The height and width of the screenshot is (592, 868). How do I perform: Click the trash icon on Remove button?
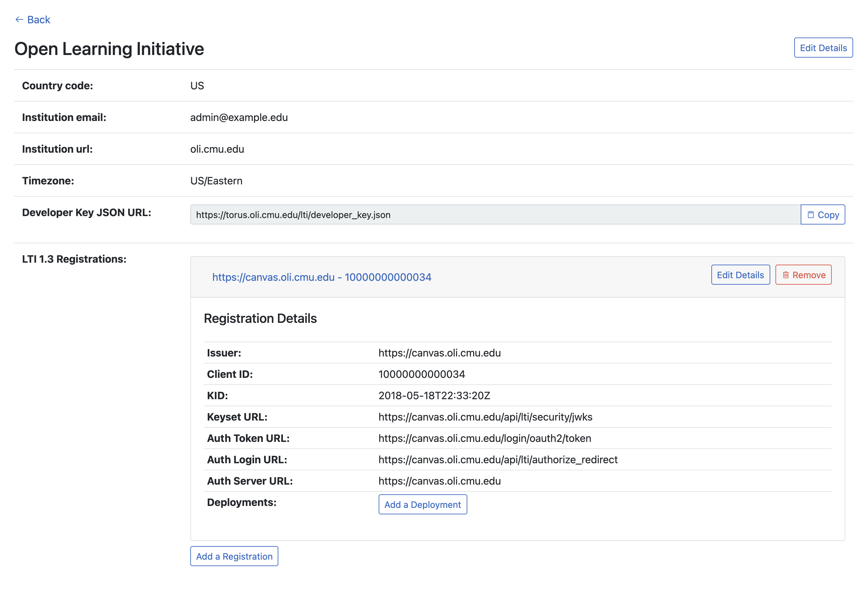click(785, 275)
